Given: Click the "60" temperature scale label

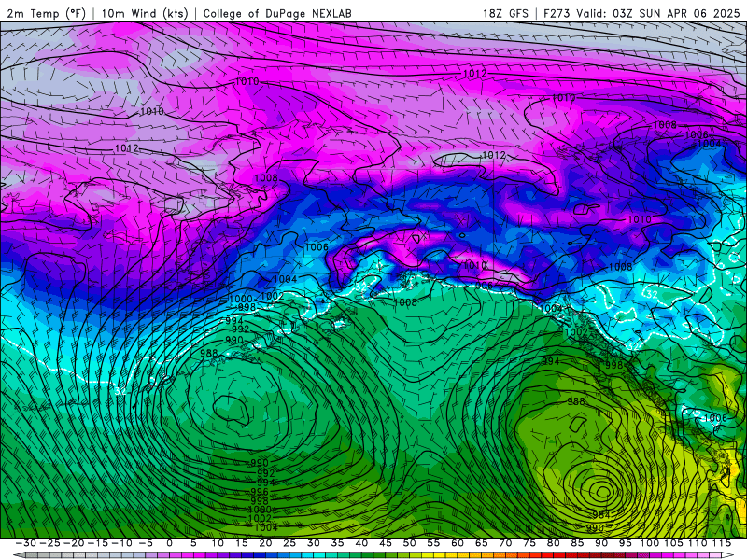Looking at the screenshot, I should (x=458, y=543).
